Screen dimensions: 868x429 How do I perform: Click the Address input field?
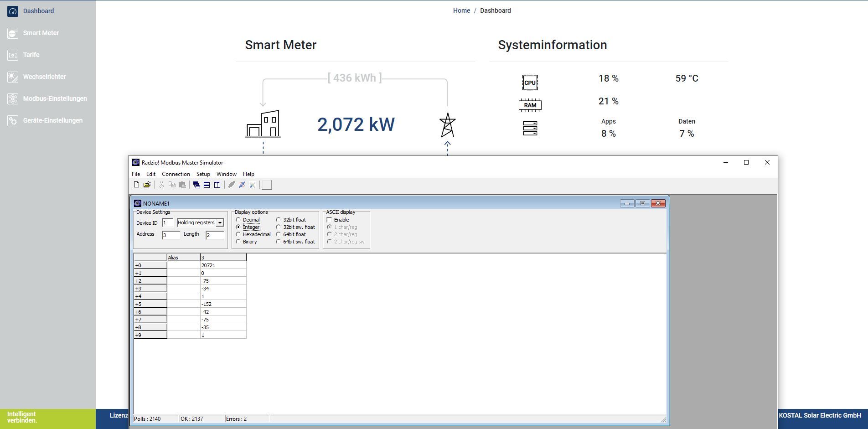click(x=170, y=235)
